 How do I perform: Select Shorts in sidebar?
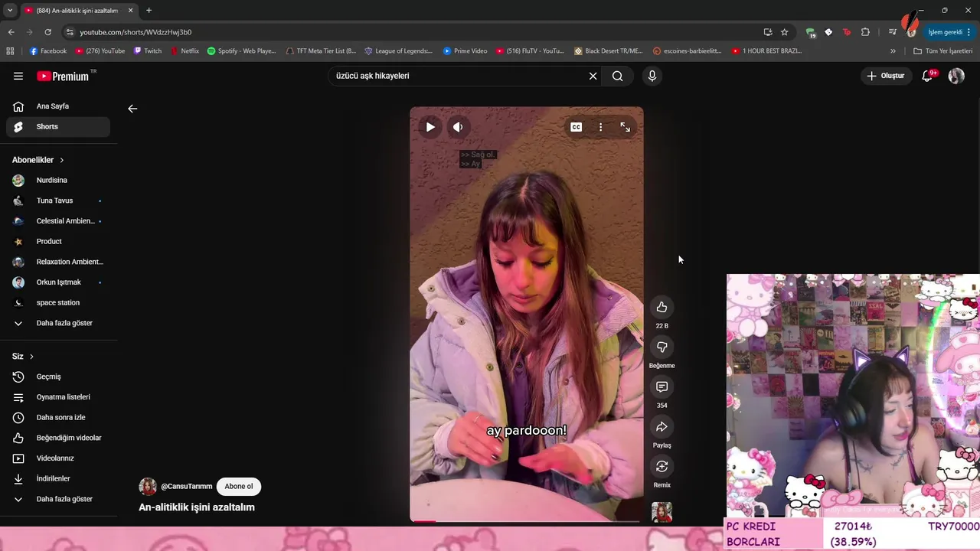point(58,126)
